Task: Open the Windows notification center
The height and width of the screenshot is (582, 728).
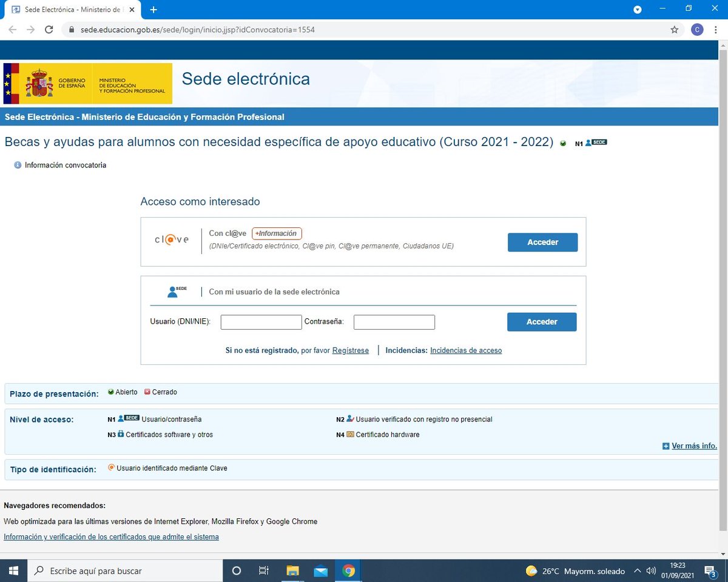Action: (x=711, y=570)
